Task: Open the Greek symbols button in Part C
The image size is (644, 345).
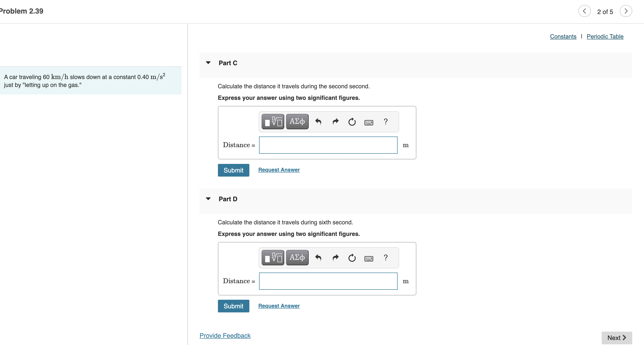Action: click(297, 122)
